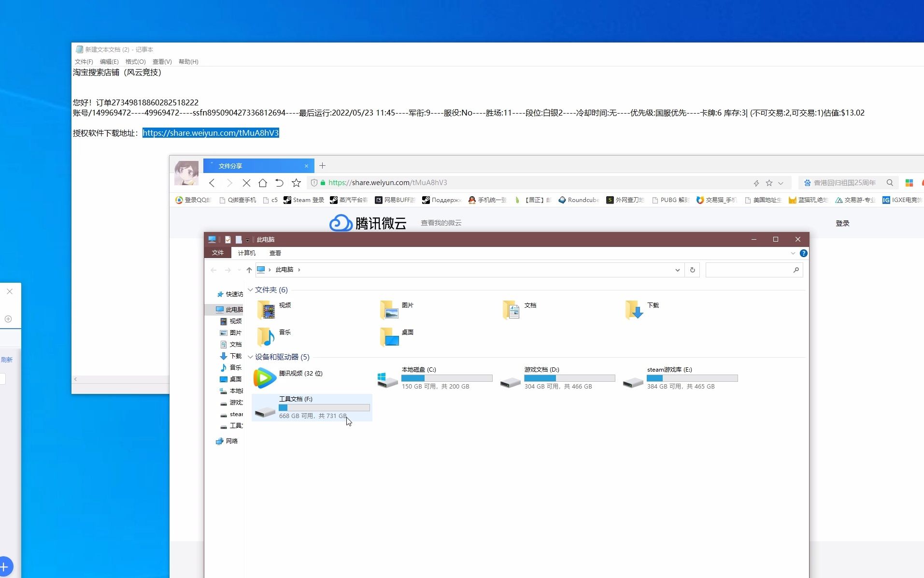Click 刷新 in the left side panel

click(6, 360)
